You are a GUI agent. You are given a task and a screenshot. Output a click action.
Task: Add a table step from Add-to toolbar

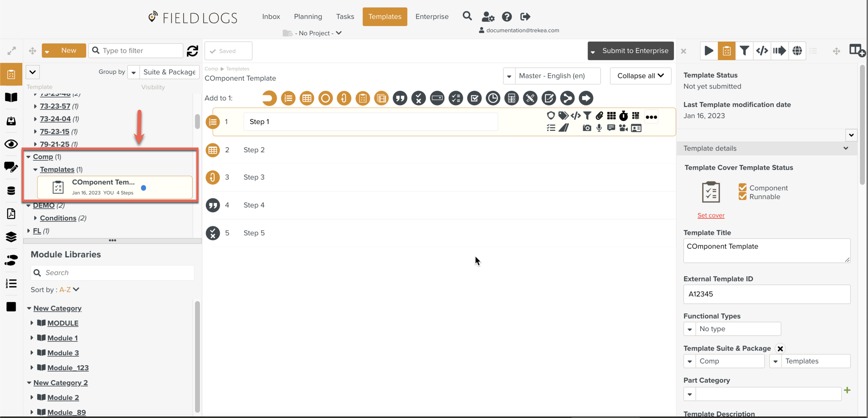tap(307, 98)
